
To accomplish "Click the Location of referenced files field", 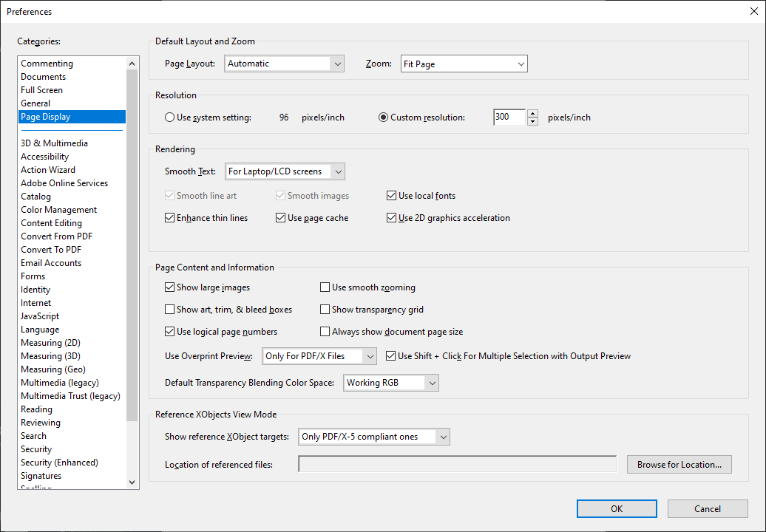I will coord(456,463).
